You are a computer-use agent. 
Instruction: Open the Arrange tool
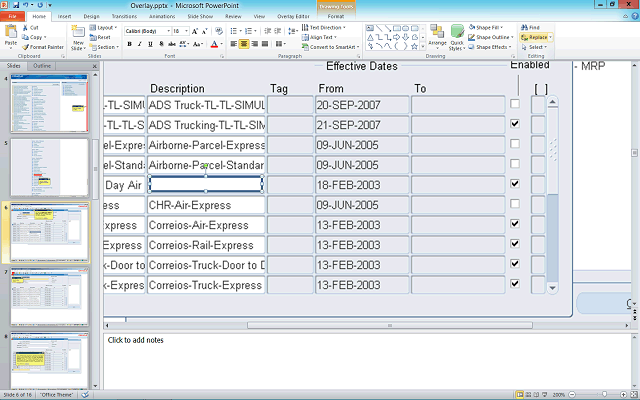coord(437,37)
